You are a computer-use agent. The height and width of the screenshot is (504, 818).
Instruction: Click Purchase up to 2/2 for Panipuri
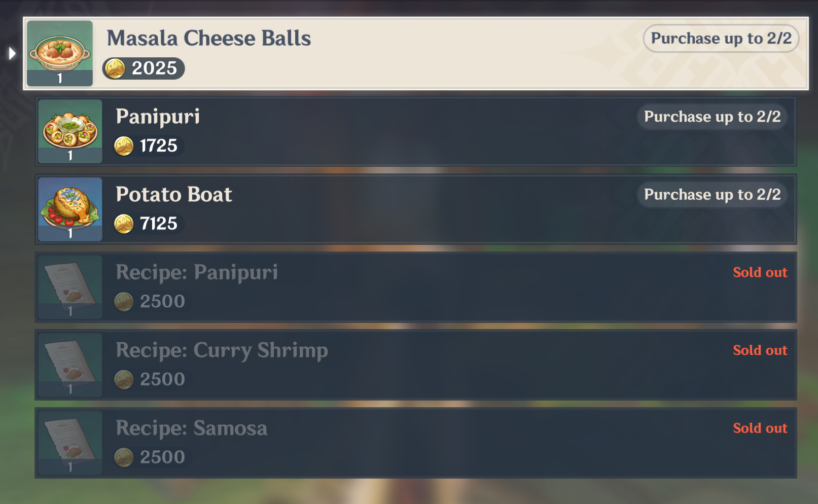[712, 117]
